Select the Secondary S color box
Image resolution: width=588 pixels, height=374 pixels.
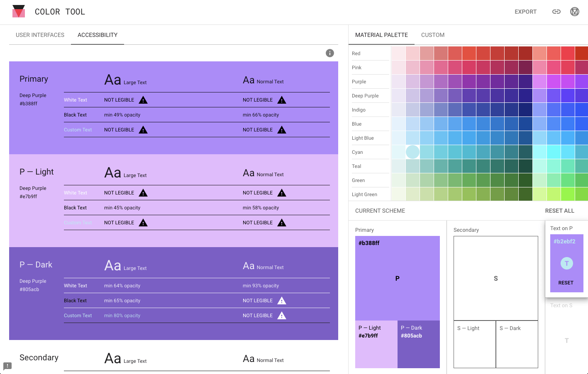pyautogui.click(x=495, y=278)
